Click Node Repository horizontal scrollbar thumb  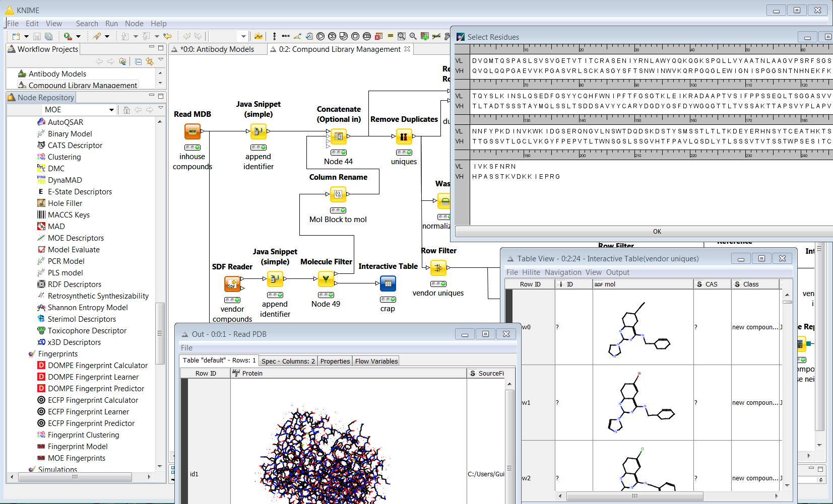coord(75,477)
